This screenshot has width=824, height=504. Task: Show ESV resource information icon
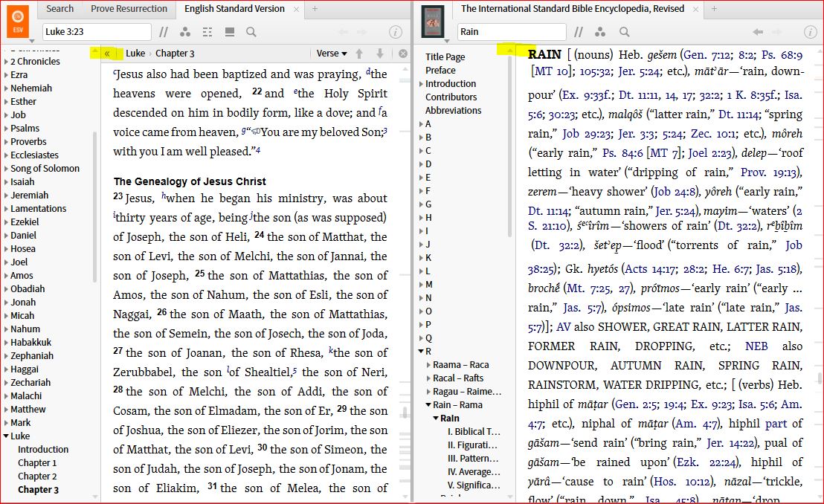point(395,32)
